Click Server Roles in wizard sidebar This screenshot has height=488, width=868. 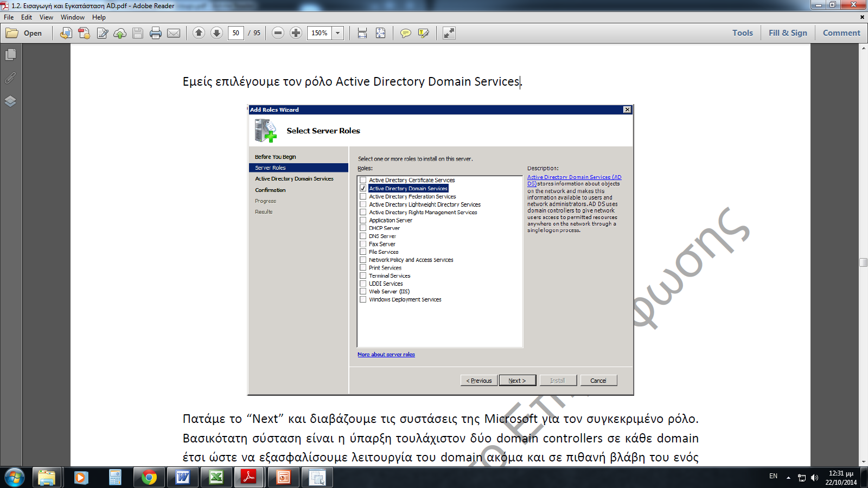[298, 168]
